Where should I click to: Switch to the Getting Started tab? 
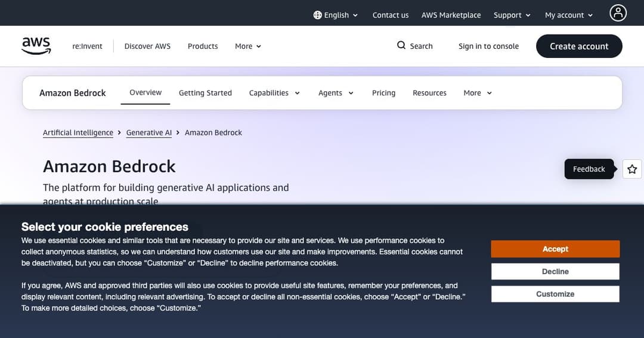point(205,93)
